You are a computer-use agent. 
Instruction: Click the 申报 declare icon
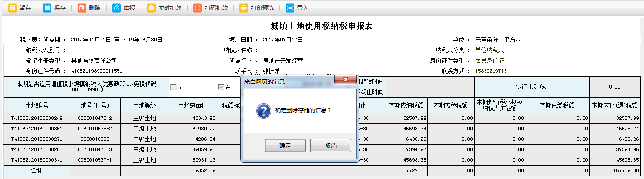point(117,8)
